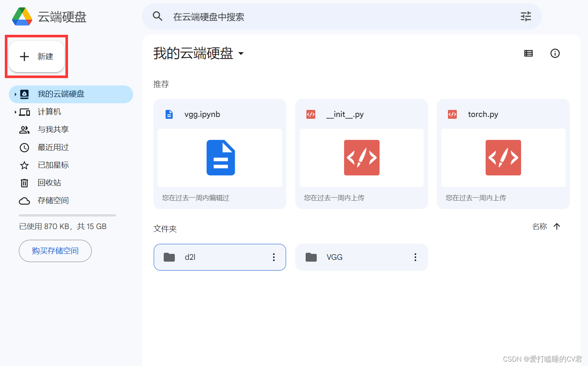
Task: Click the torch.py small code icon
Action: [x=452, y=114]
